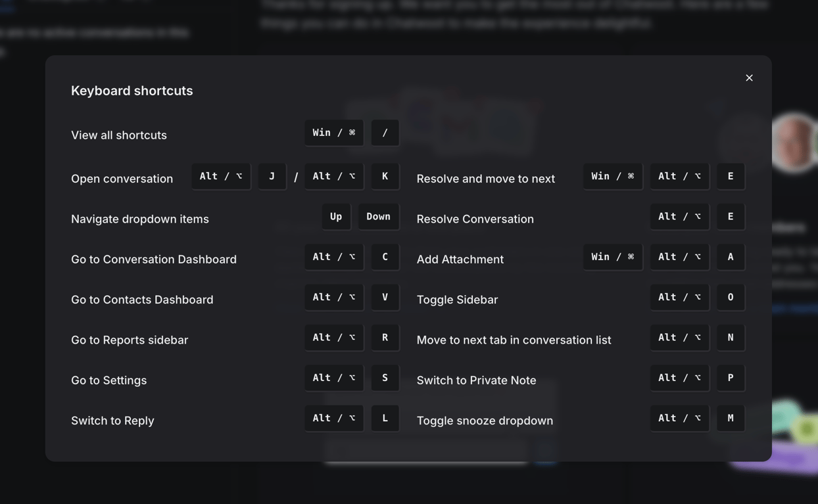The width and height of the screenshot is (818, 504).
Task: Click the S key beside Go to Settings
Action: click(x=385, y=378)
